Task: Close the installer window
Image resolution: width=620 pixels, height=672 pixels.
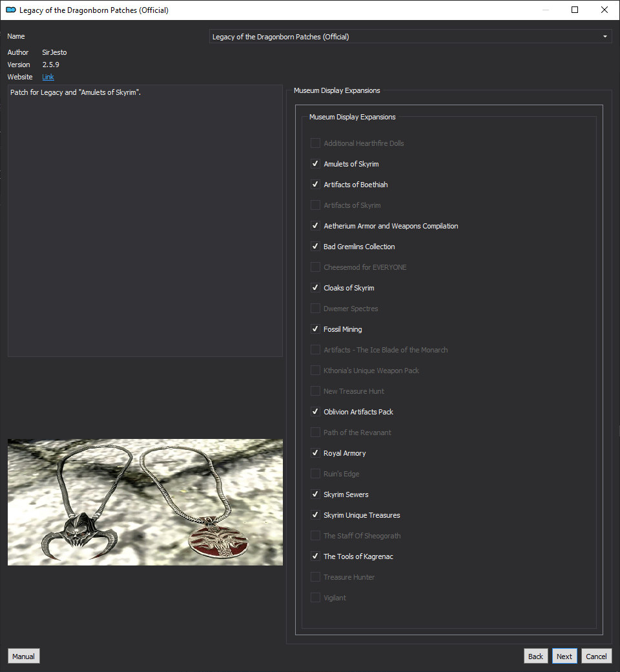Action: pos(604,10)
